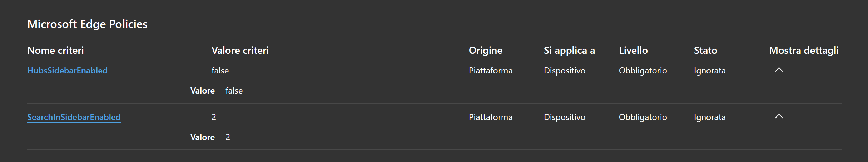
Task: Select Dispositivo in the SearchInSidebarEnabled row
Action: [x=564, y=117]
